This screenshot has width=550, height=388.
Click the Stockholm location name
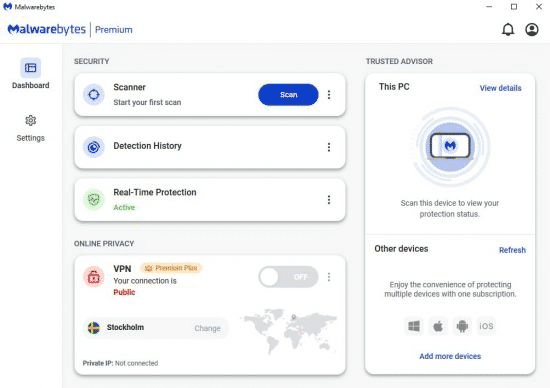(x=125, y=327)
